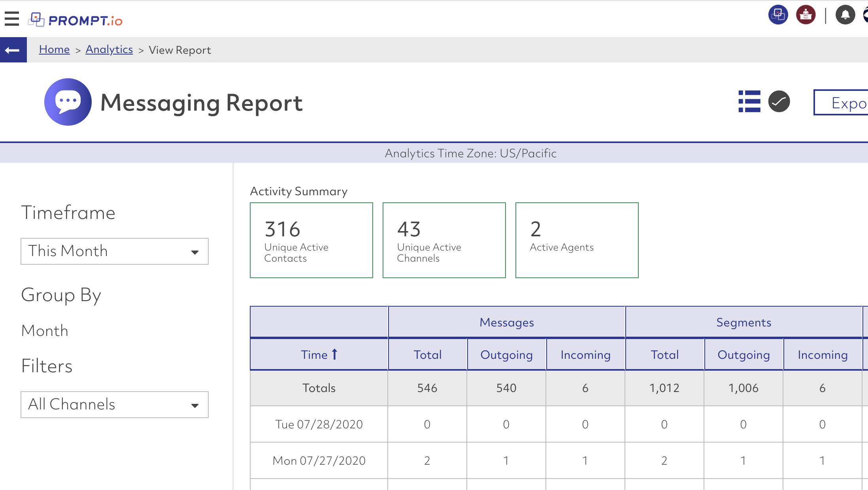Click the Analytics Time Zone banner text
The height and width of the screenshot is (490, 868).
click(471, 153)
